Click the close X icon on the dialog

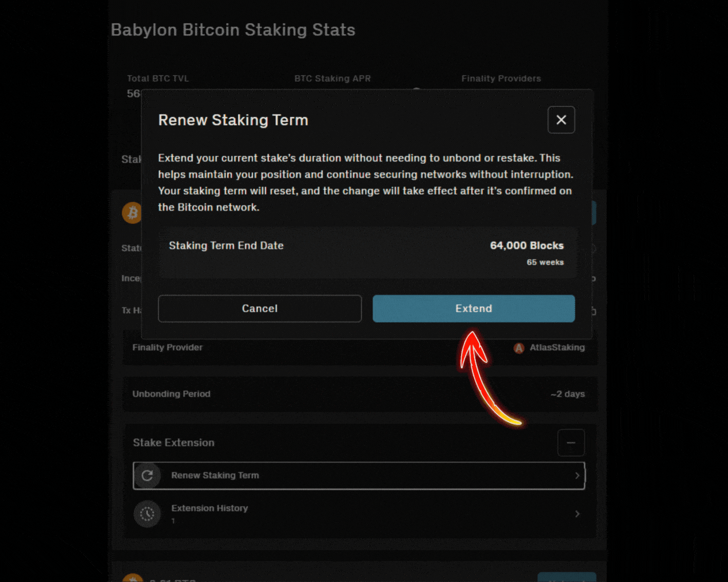pyautogui.click(x=561, y=120)
